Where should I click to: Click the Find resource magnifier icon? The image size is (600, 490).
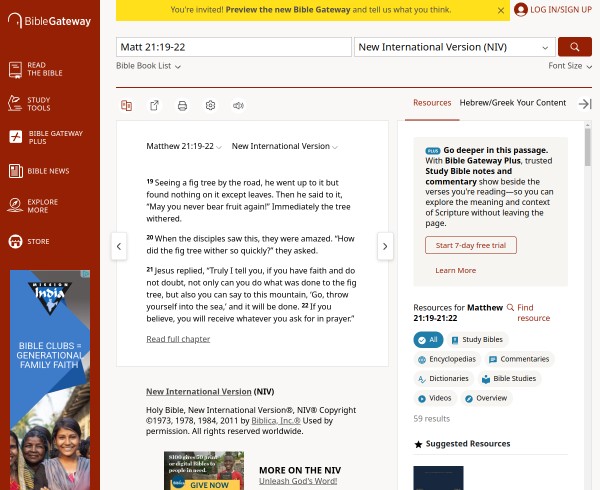pyautogui.click(x=510, y=308)
